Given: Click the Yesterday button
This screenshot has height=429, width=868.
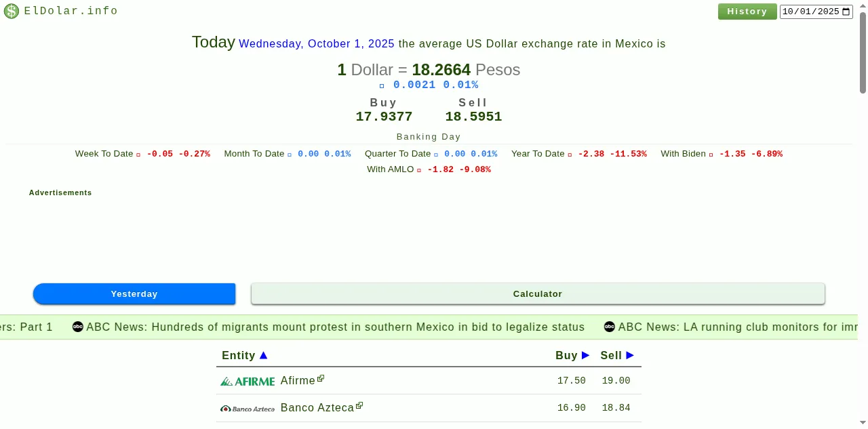Looking at the screenshot, I should pos(134,294).
